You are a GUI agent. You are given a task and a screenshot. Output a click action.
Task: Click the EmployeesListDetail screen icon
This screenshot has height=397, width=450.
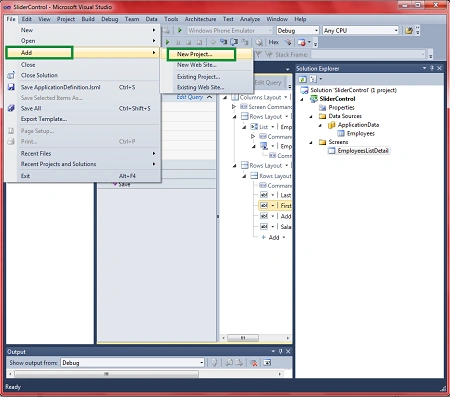(331, 151)
